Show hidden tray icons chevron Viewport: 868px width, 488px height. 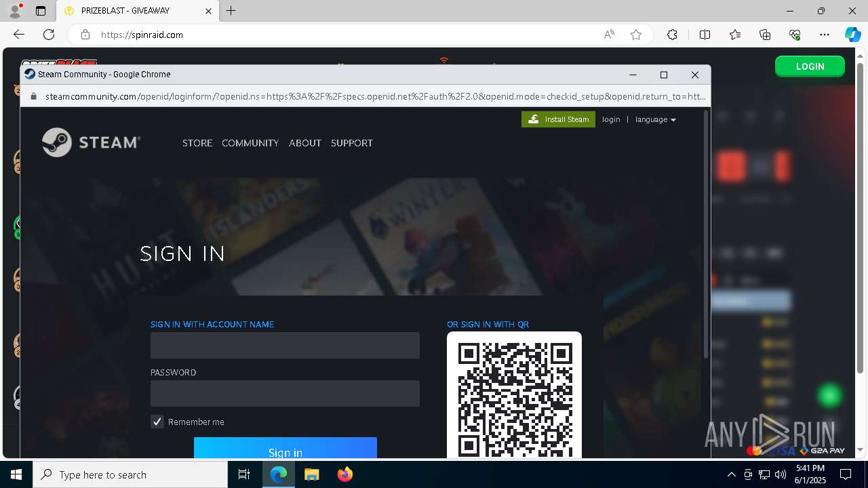pos(731,474)
